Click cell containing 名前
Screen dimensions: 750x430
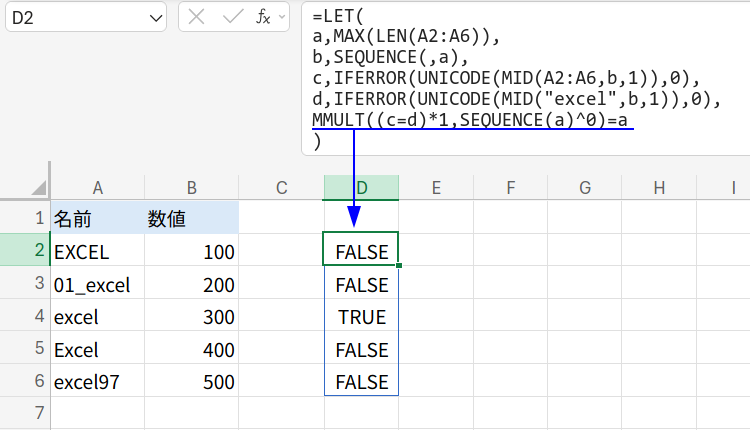point(98,218)
